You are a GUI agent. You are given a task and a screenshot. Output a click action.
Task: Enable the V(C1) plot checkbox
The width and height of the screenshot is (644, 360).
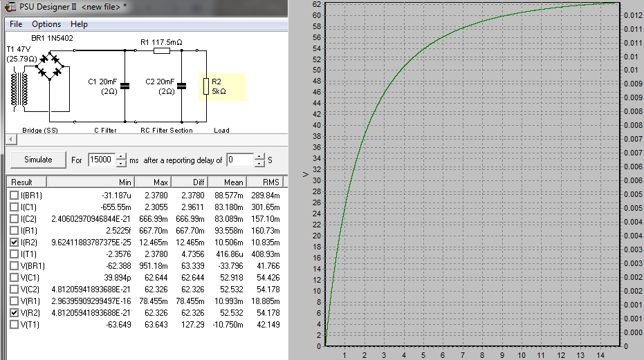(x=15, y=278)
